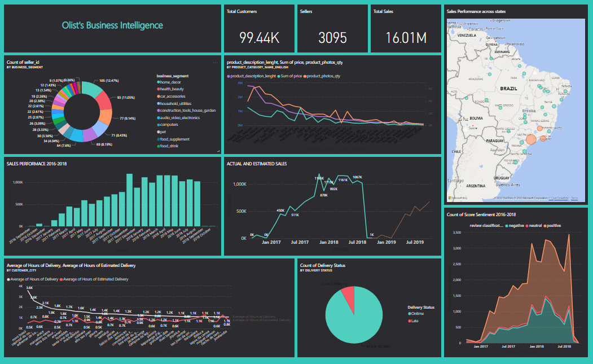Select negative in the Score Sentiment legend

[x=515, y=226]
